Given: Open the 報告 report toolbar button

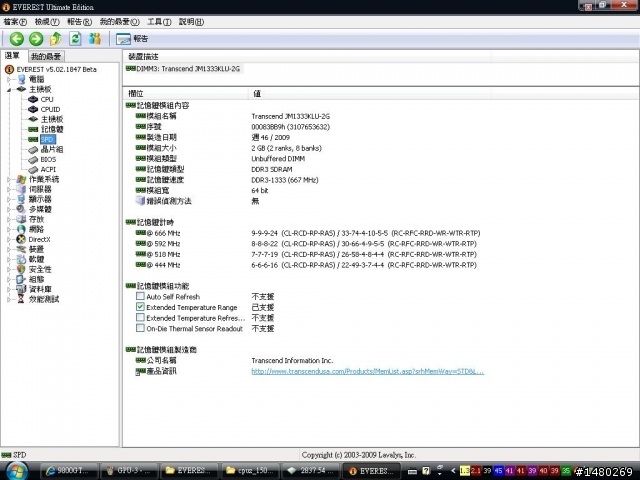Looking at the screenshot, I should click(x=132, y=39).
